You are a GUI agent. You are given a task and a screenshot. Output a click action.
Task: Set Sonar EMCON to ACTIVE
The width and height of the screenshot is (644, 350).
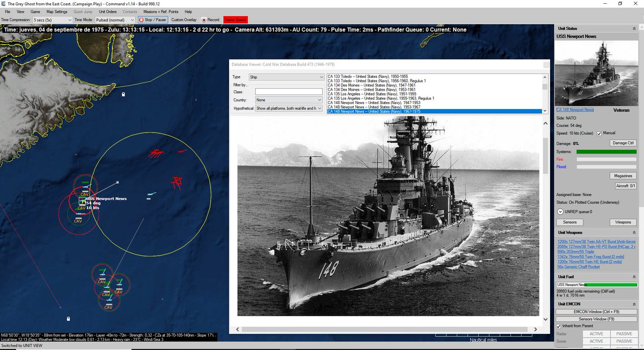596,341
